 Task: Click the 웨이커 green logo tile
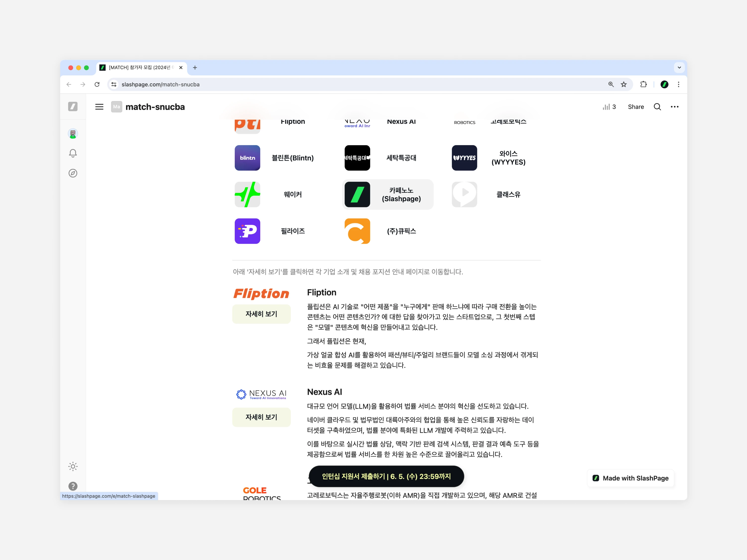248,194
